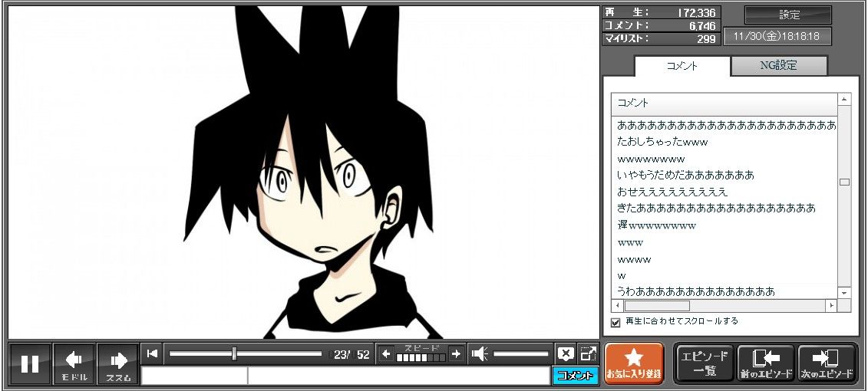Open the 設定 settings button
Image resolution: width=868 pixels, height=391 pixels.
point(788,15)
